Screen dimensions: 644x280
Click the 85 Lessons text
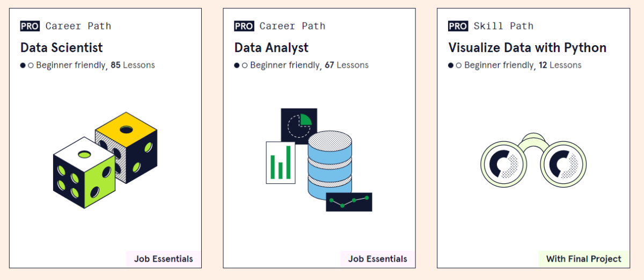[133, 65]
